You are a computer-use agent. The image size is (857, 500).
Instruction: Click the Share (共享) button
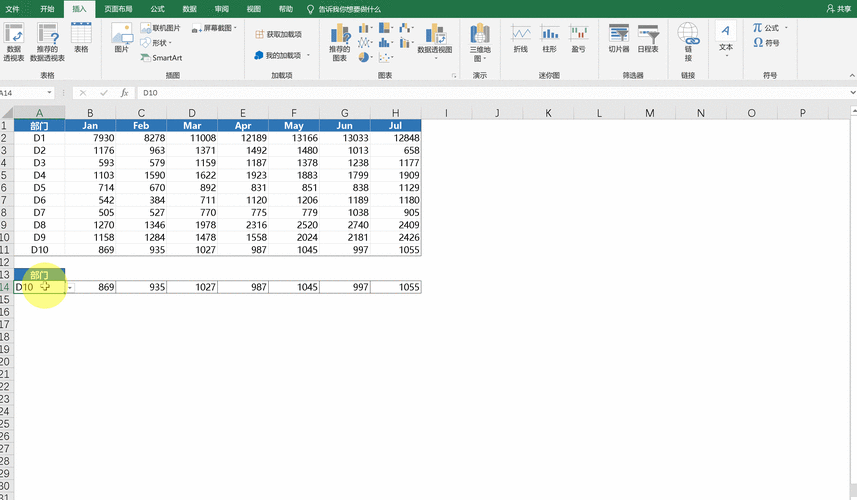[839, 9]
